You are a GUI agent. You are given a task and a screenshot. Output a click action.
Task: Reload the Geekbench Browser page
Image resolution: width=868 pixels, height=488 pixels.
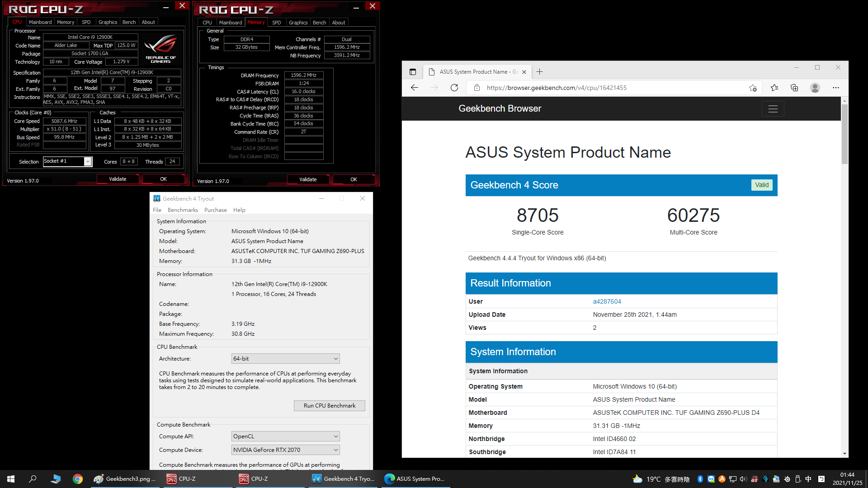coord(454,88)
